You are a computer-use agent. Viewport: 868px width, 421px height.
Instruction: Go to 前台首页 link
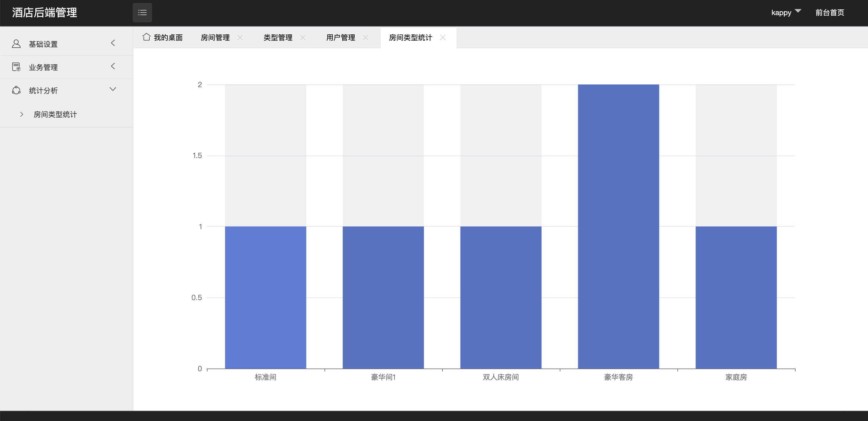tap(830, 13)
